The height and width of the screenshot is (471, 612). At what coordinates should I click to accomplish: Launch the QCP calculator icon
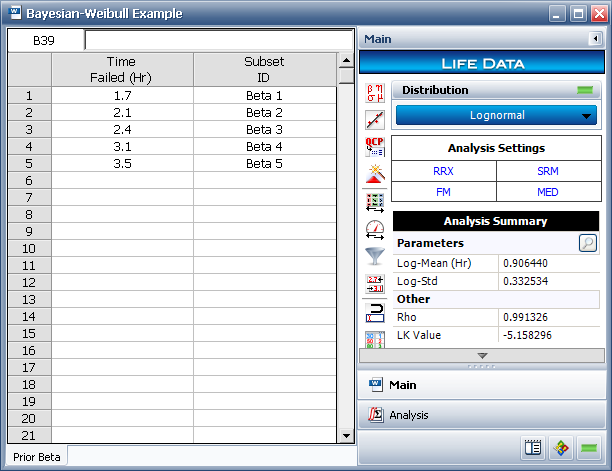coord(375,147)
